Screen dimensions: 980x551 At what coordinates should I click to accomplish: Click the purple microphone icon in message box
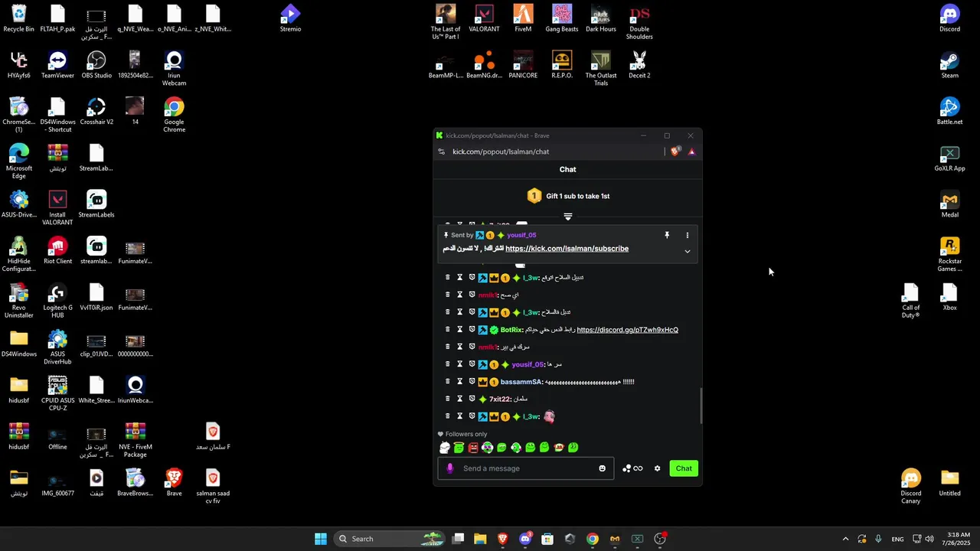click(450, 468)
